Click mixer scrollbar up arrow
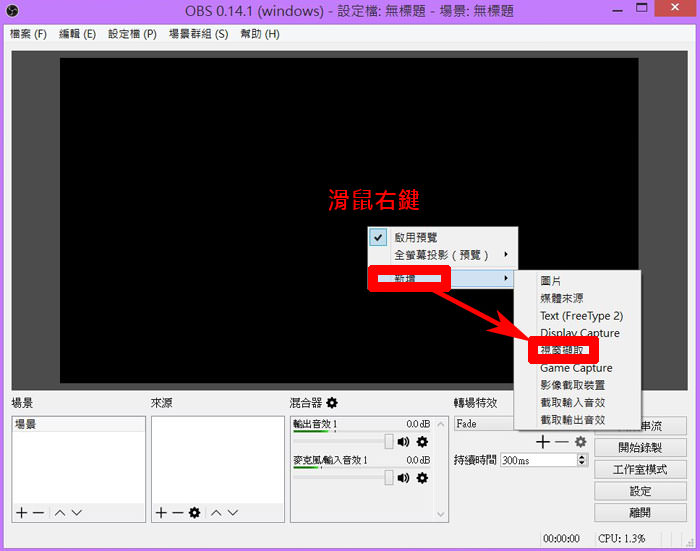 pyautogui.click(x=441, y=424)
